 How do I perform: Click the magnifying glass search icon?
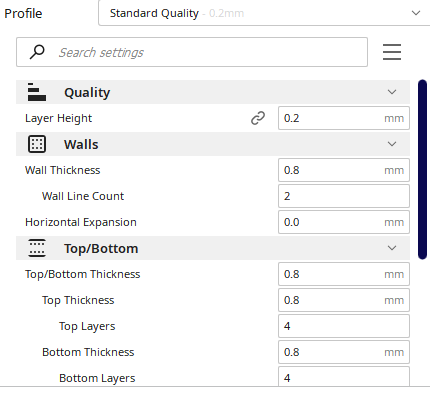[37, 52]
